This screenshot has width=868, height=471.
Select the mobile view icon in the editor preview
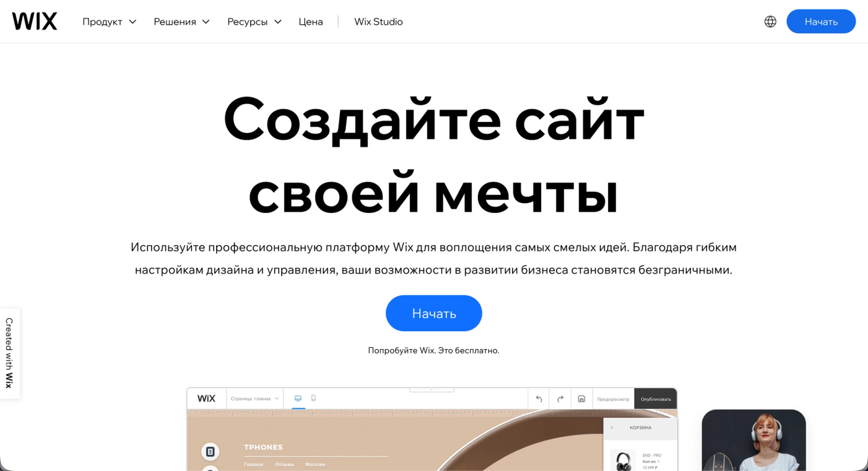pyautogui.click(x=314, y=398)
